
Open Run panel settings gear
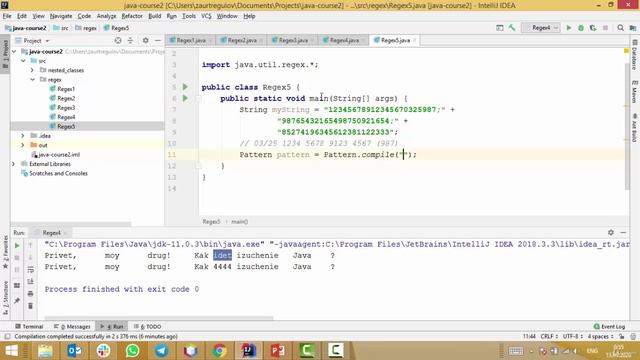pos(611,232)
